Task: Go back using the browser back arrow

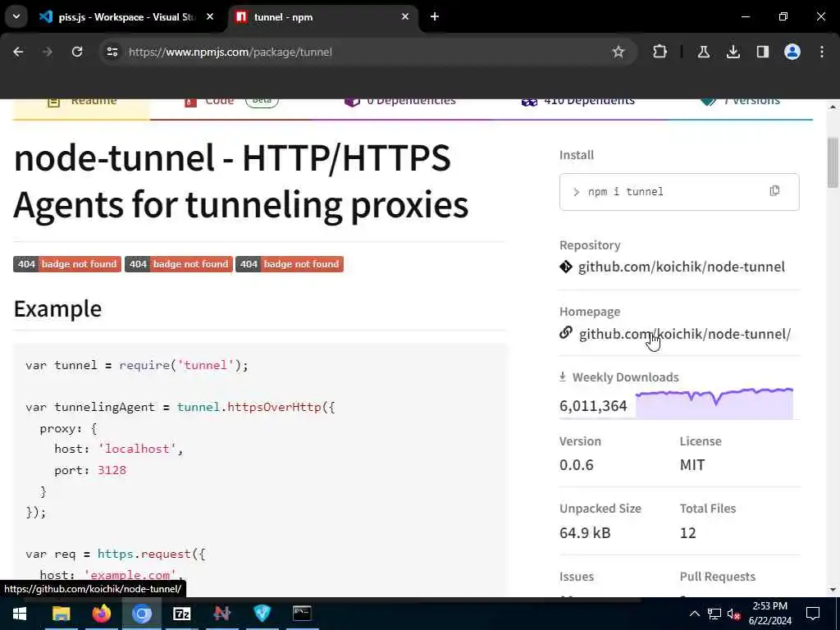Action: click(x=18, y=52)
